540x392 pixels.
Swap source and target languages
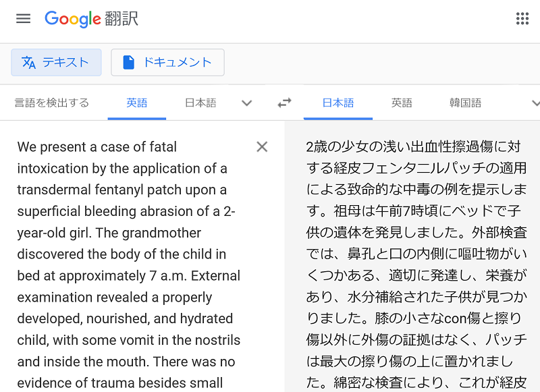(x=284, y=103)
